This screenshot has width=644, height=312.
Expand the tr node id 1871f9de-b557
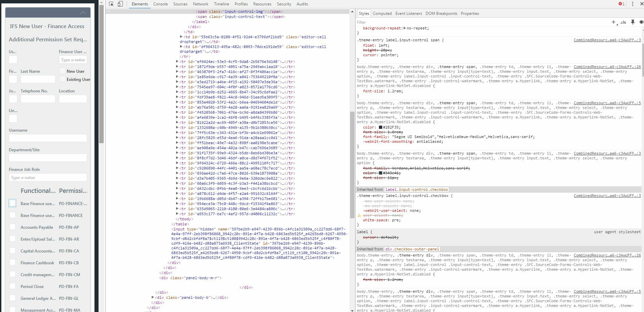coord(177,67)
